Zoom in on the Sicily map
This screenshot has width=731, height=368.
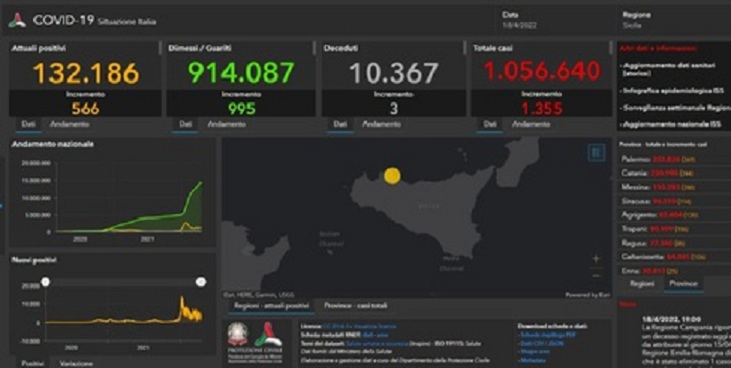(596, 260)
